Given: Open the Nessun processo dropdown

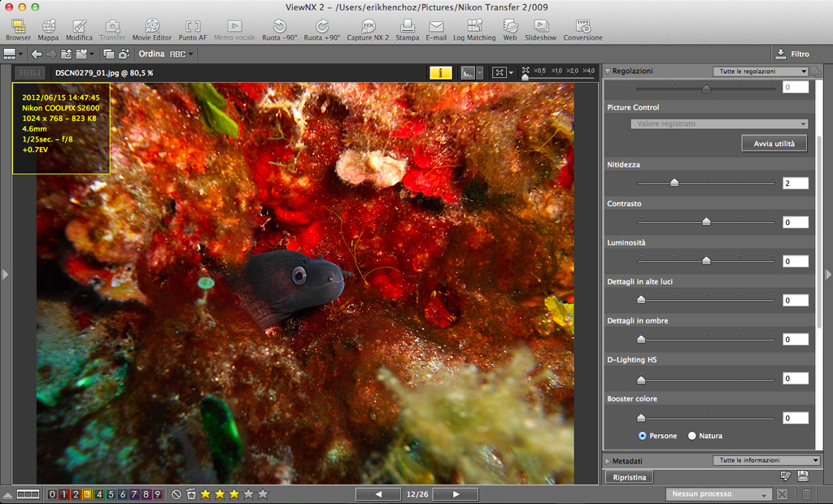Looking at the screenshot, I should [717, 494].
